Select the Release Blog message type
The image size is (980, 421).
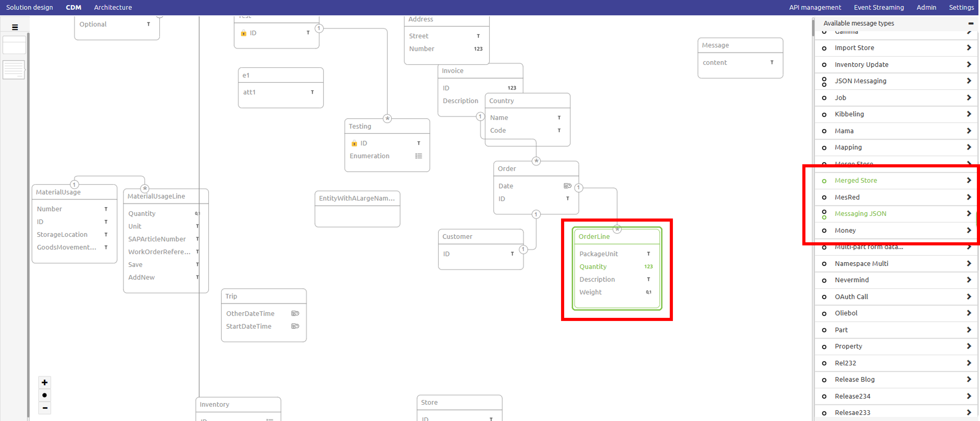tap(854, 380)
